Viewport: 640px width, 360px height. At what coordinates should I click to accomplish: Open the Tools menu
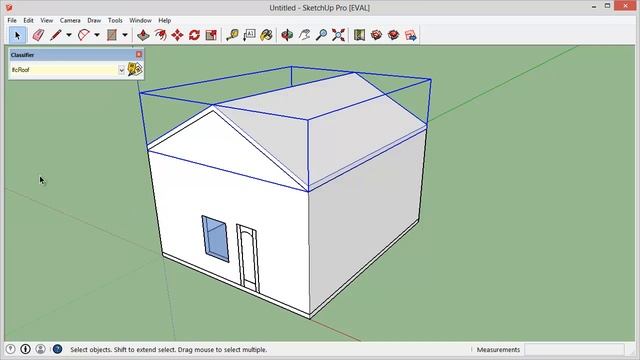click(x=115, y=20)
